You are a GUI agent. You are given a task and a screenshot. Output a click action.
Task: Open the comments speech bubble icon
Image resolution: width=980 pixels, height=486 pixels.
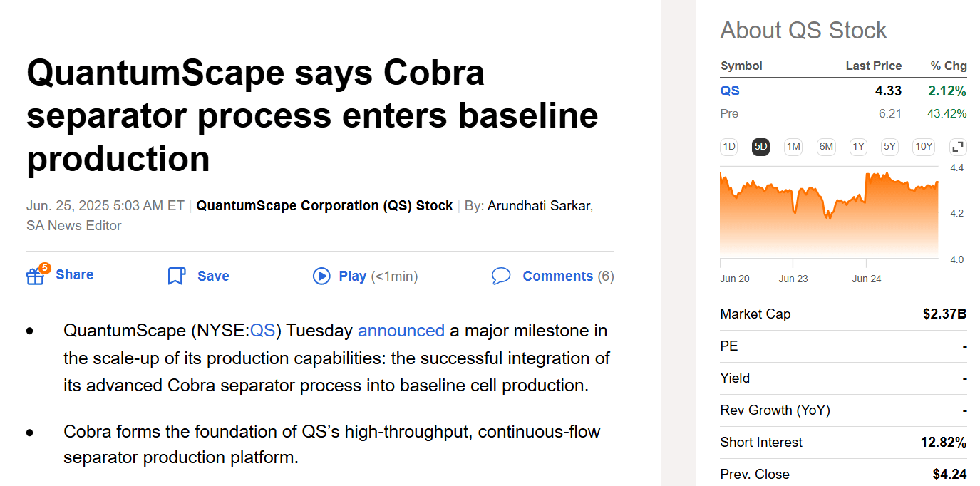(502, 276)
